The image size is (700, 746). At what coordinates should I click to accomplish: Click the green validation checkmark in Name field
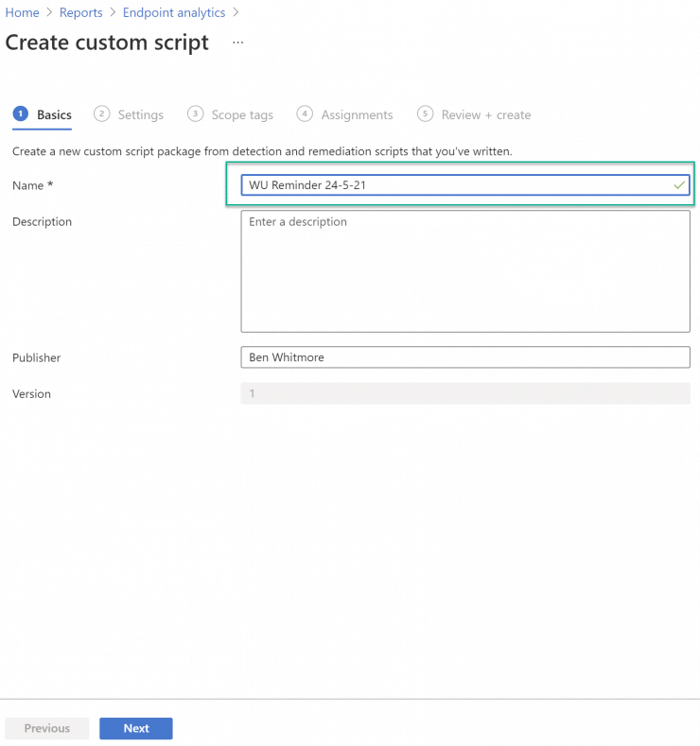pyautogui.click(x=679, y=185)
